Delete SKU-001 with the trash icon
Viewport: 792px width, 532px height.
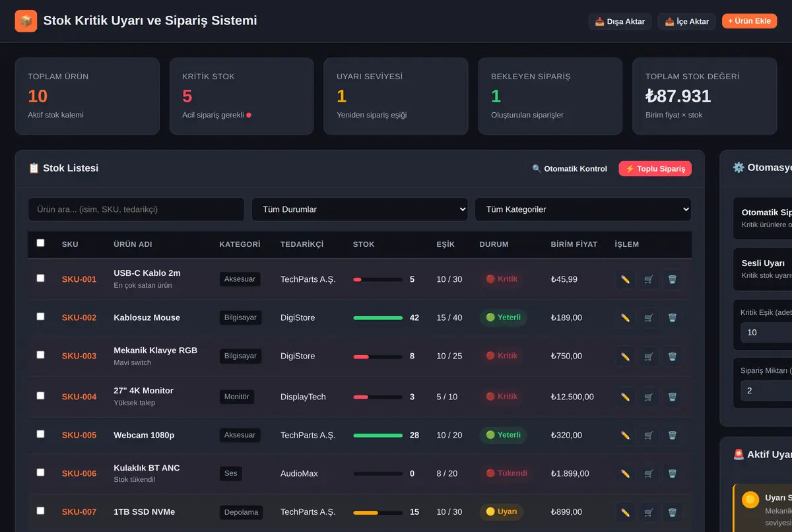(672, 279)
